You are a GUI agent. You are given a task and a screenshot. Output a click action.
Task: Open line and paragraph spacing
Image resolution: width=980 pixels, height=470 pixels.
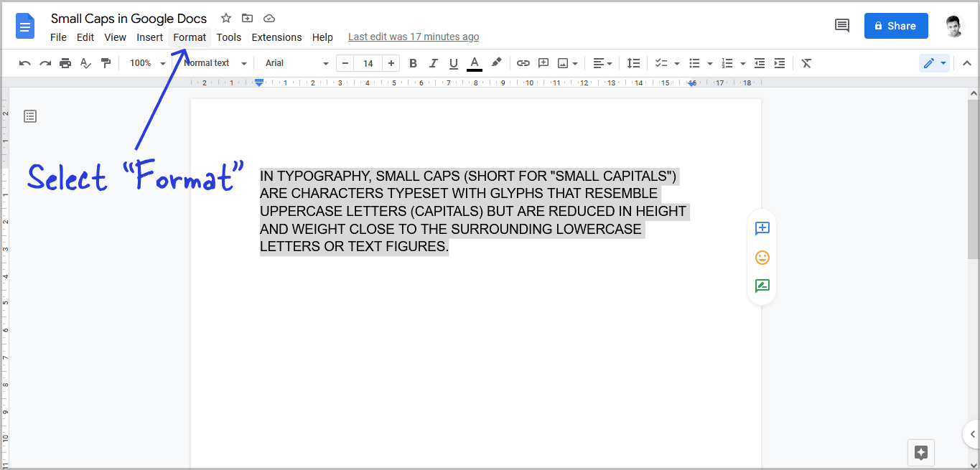(633, 63)
